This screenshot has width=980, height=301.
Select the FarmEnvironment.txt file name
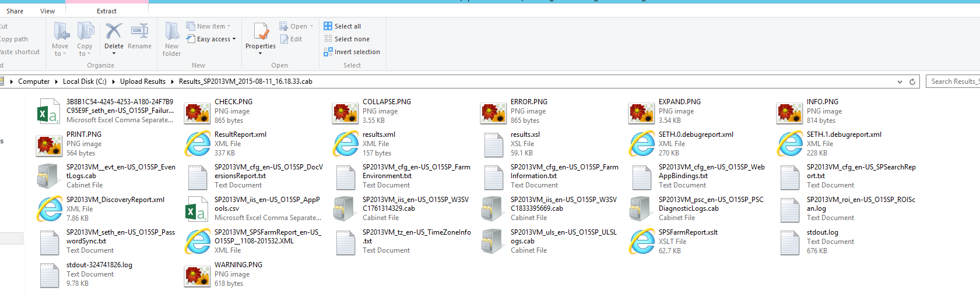tap(416, 171)
